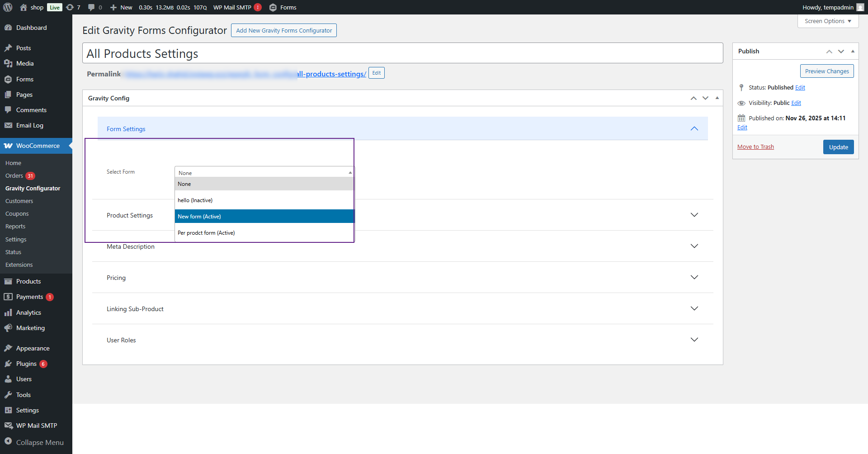868x454 pixels.
Task: Click the Users icon in sidebar
Action: (8, 379)
